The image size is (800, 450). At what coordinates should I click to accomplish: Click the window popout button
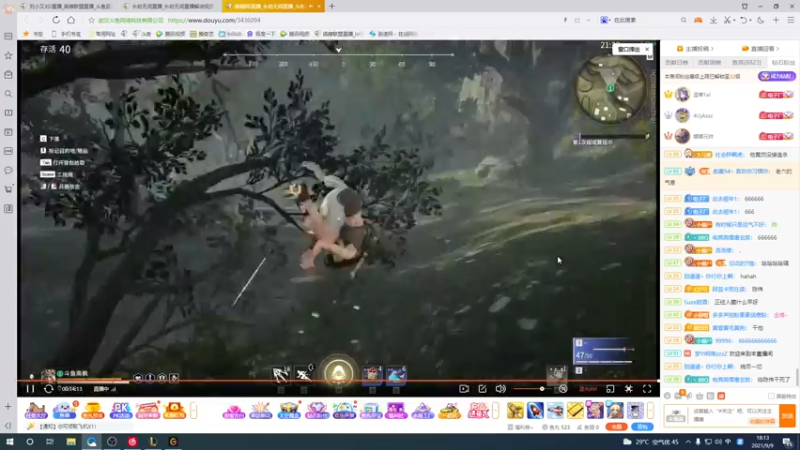629,49
